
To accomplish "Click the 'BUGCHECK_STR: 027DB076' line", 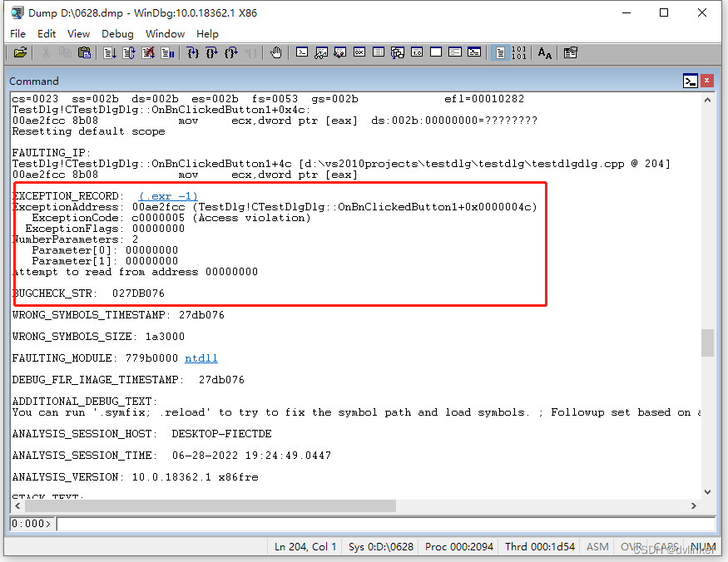I will click(x=88, y=293).
